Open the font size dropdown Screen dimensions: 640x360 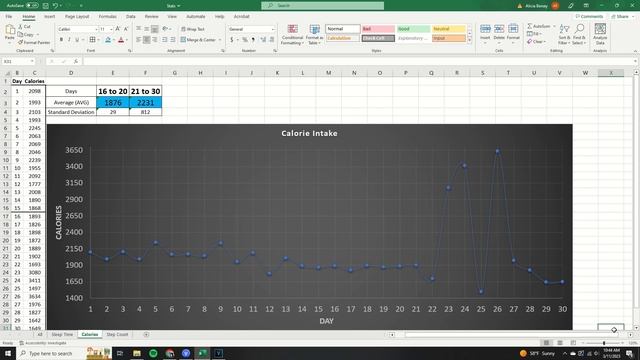111,29
